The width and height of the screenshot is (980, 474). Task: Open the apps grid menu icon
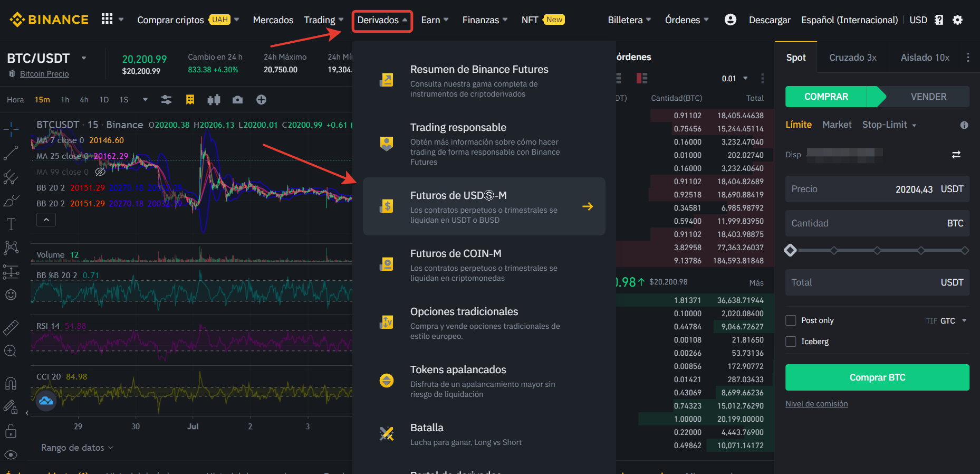point(107,19)
